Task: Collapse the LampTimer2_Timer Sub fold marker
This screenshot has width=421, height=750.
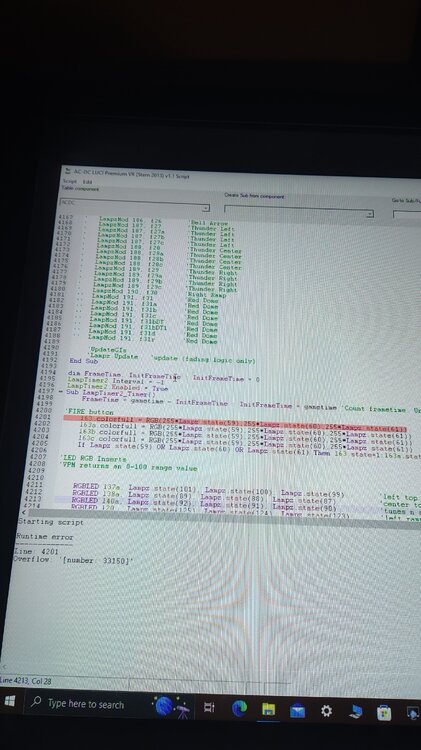Action: [x=61, y=393]
